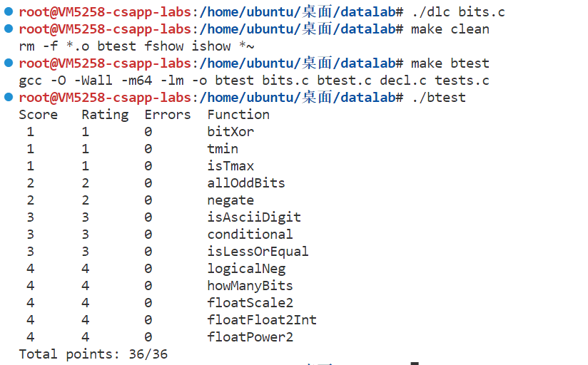This screenshot has width=588, height=365.
Task: Click the isAsciiDigit function name
Action: pyautogui.click(x=254, y=217)
